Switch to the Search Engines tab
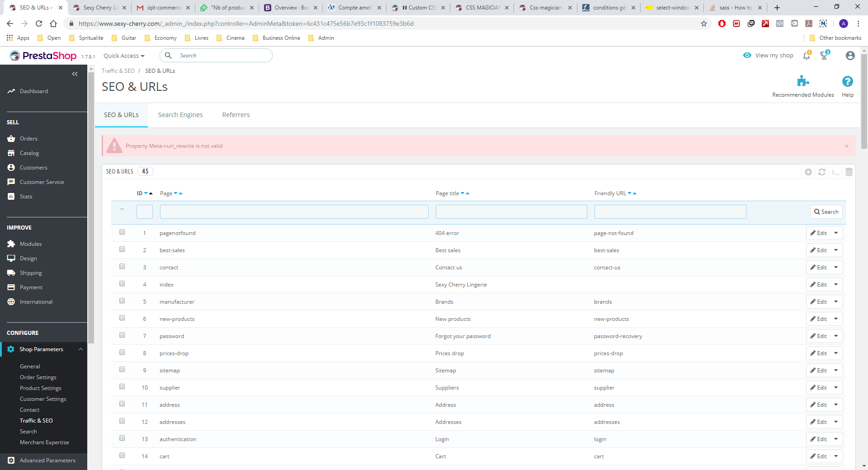The height and width of the screenshot is (470, 868). click(x=180, y=115)
